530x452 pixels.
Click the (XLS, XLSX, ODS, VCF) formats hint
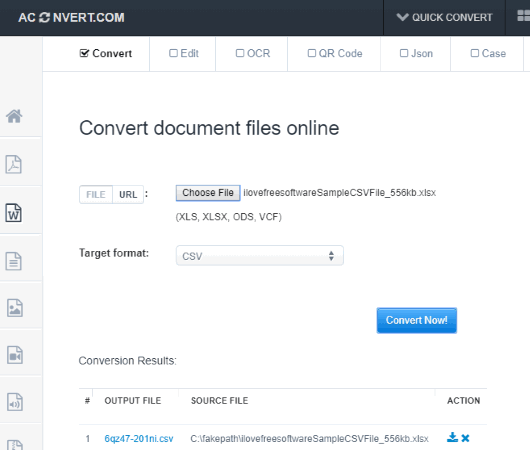coord(228,217)
